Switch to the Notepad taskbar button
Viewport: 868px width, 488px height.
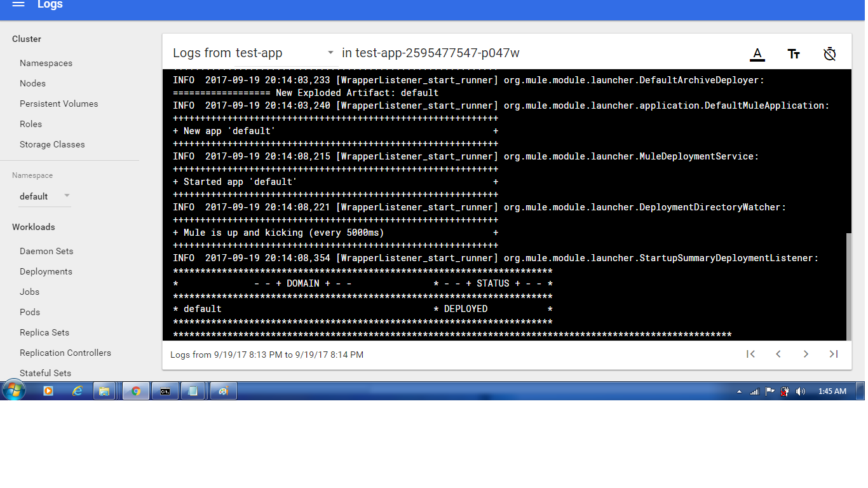click(193, 391)
